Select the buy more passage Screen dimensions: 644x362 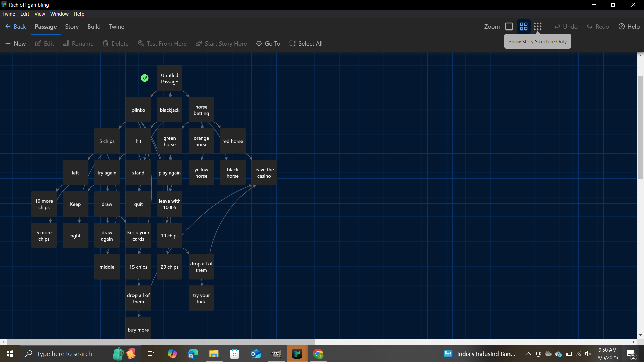click(x=138, y=328)
